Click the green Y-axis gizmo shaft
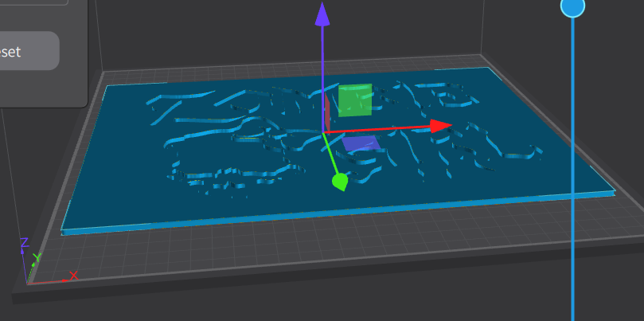This screenshot has height=321, width=644. pos(330,155)
